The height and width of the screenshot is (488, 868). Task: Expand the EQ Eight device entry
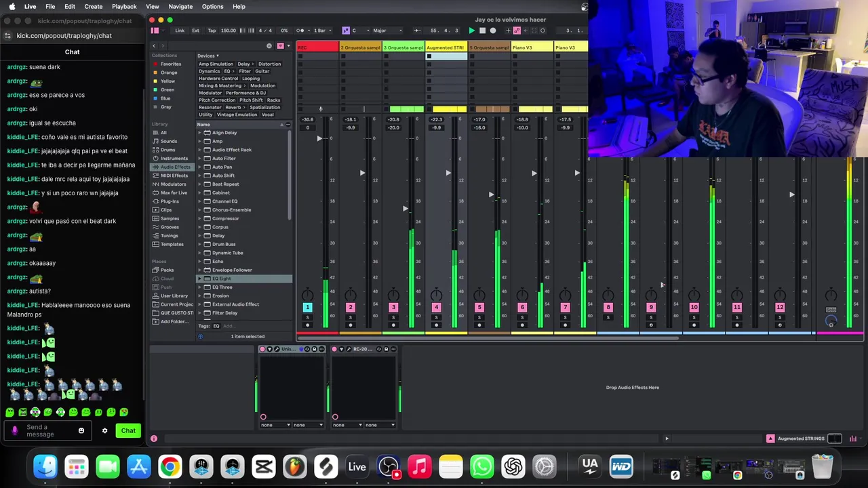tap(200, 279)
